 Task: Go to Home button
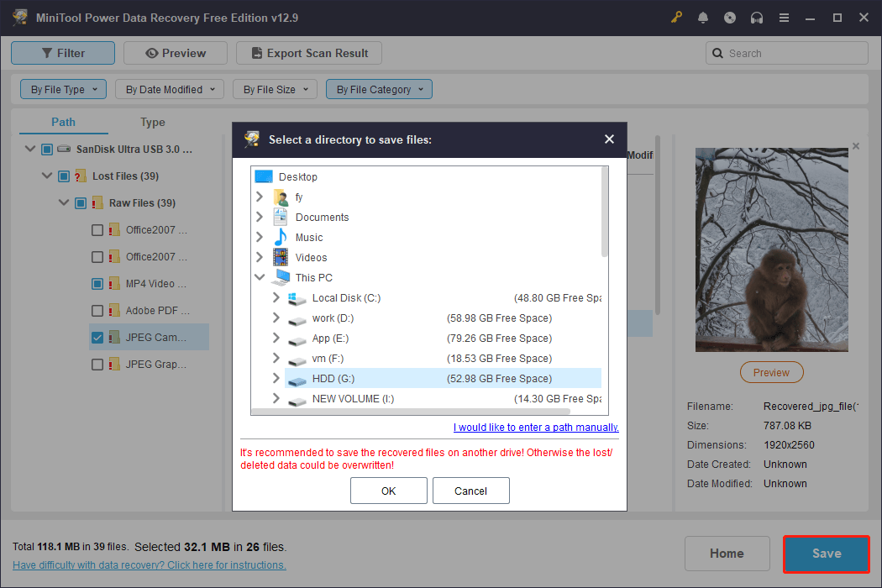727,554
